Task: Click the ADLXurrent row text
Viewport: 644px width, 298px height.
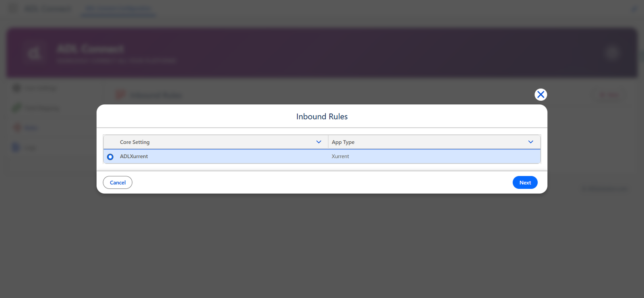Action: tap(134, 156)
